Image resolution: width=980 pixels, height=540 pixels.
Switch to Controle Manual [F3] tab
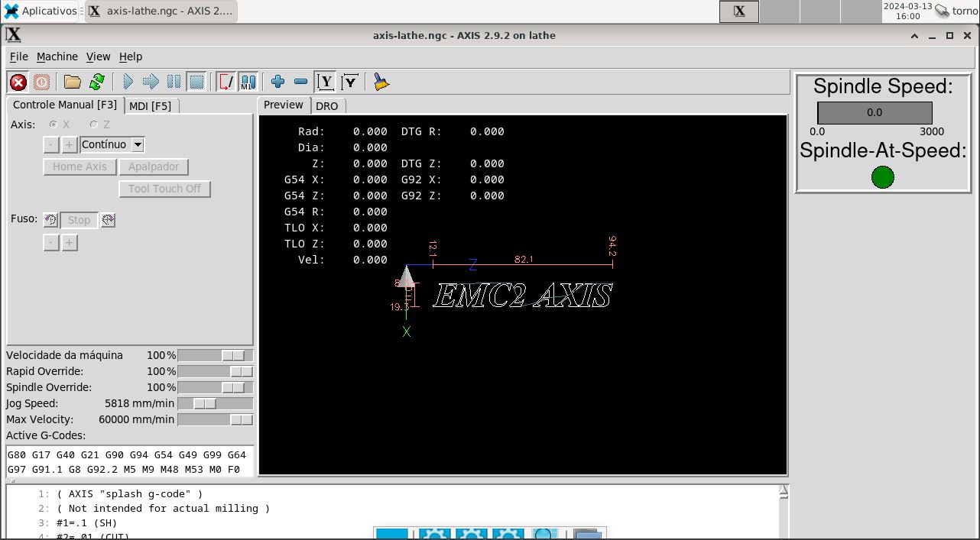pyautogui.click(x=65, y=105)
